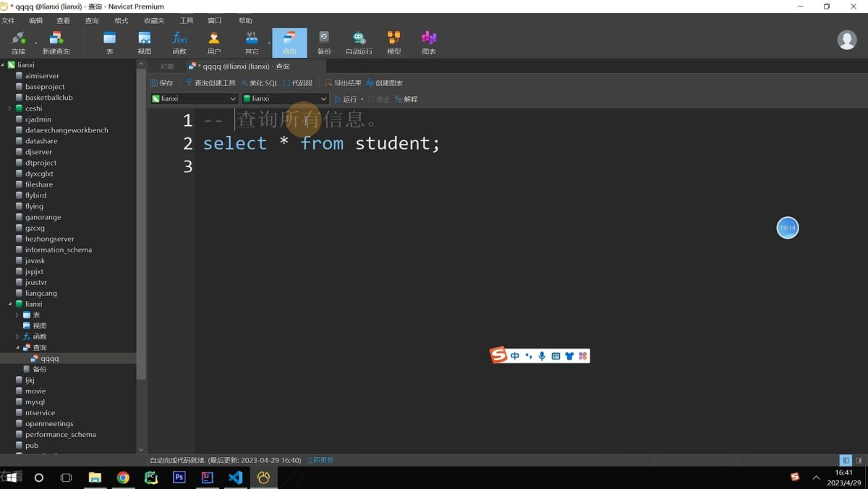Viewport: 868px width, 489px height.
Task: Open the 收藏夹 (Favorites) menu
Action: [154, 21]
